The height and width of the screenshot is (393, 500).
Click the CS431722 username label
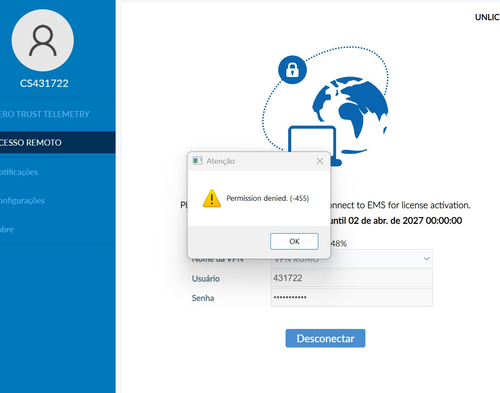click(44, 83)
